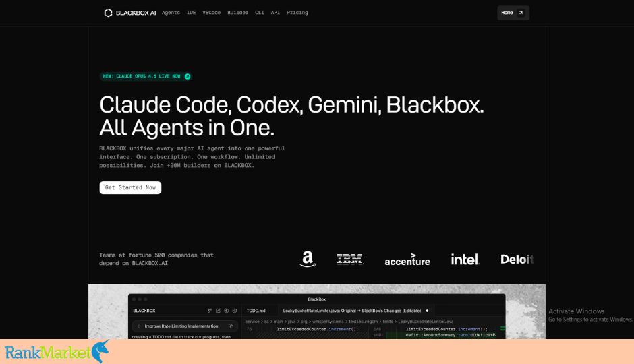Click the 'LeakyBucketRateLimiter.java' breadcrumb

tap(426, 322)
